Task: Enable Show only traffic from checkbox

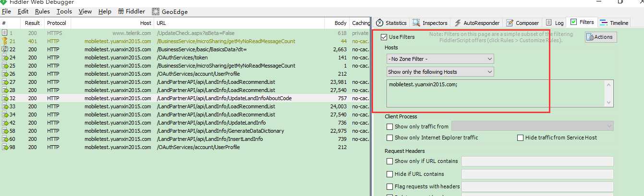Action: tap(390, 127)
